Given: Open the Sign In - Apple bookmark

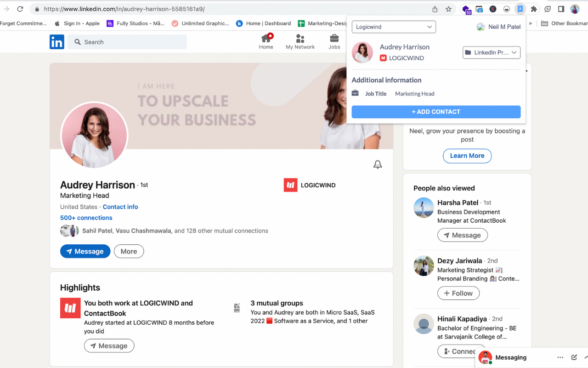Looking at the screenshot, I should point(77,23).
